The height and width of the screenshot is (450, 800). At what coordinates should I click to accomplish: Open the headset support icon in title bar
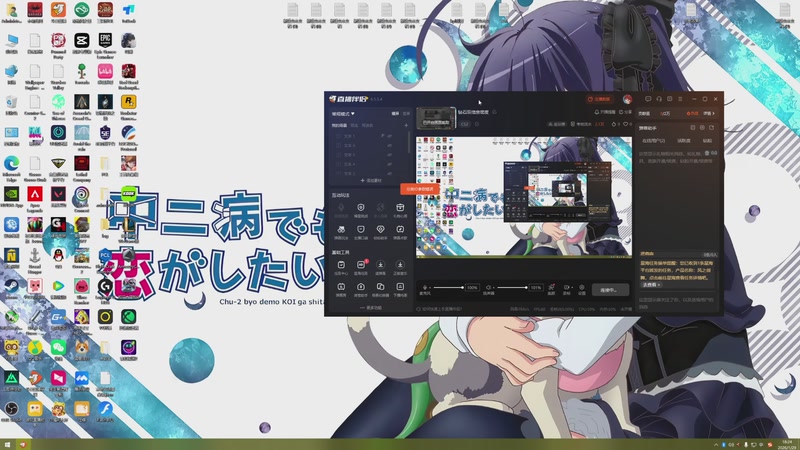[x=659, y=98]
